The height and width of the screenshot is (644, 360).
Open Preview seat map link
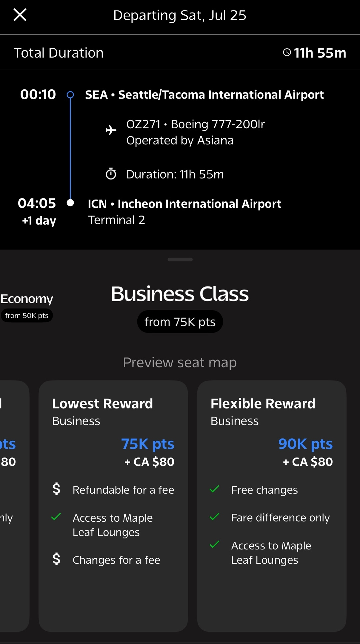(x=180, y=362)
